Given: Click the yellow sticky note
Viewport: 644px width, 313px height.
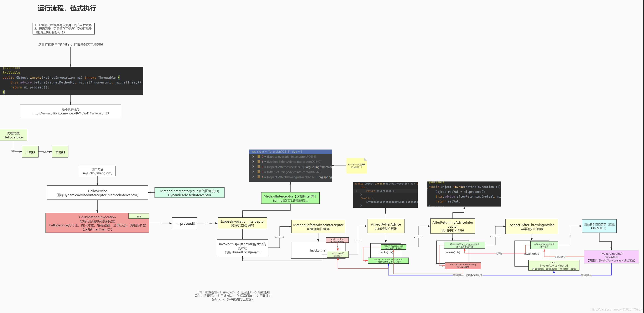Looking at the screenshot, I should coord(356,166).
